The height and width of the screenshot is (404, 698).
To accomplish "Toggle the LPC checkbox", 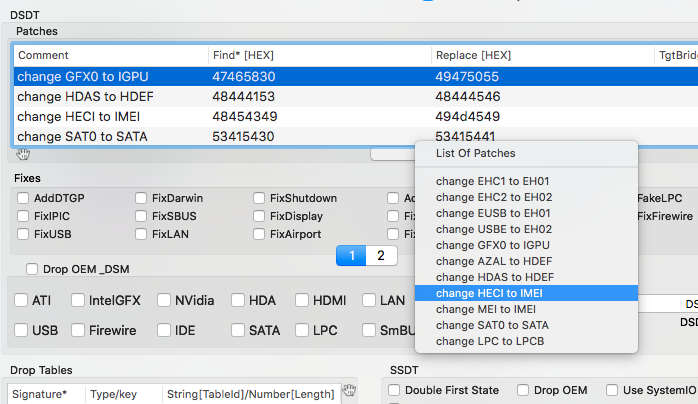I will [302, 330].
